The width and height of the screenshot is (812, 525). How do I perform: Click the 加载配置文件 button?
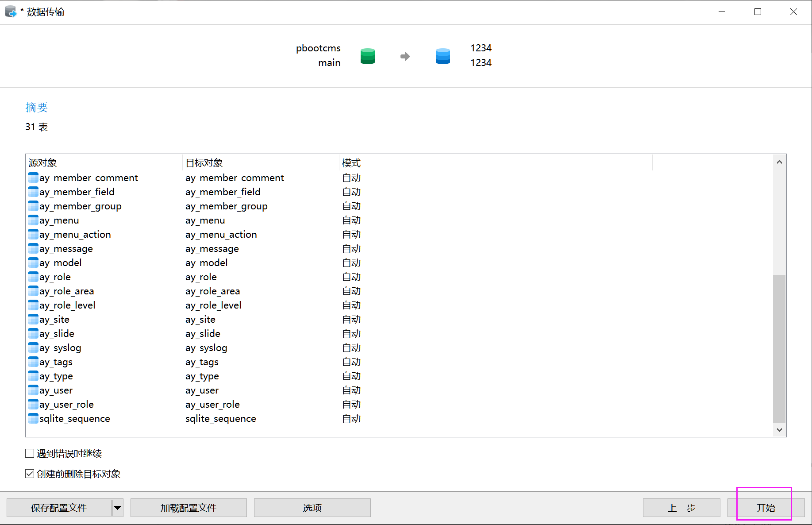(188, 508)
